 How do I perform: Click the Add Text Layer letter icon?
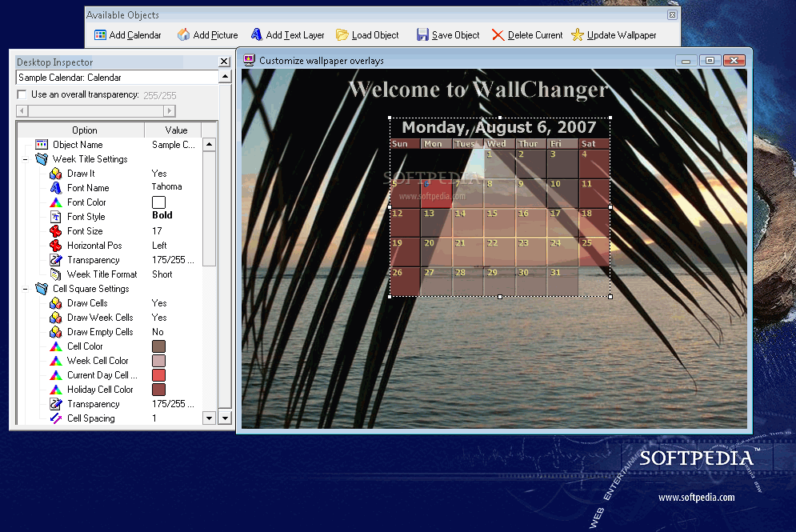[257, 34]
